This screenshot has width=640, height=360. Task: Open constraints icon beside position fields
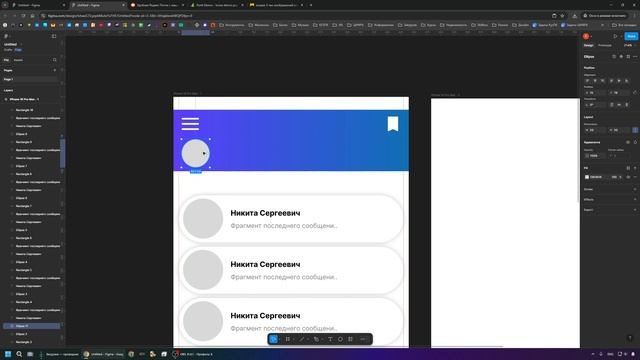[635, 93]
